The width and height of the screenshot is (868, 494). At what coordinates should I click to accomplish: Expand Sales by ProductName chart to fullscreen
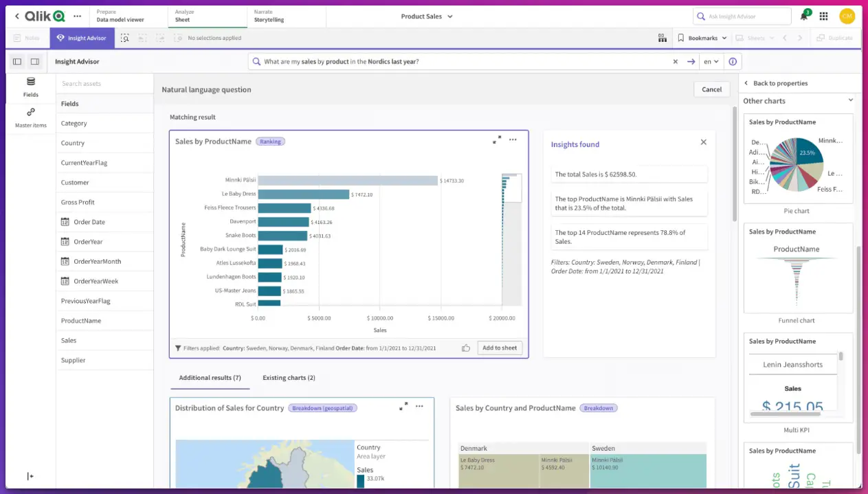coord(497,139)
